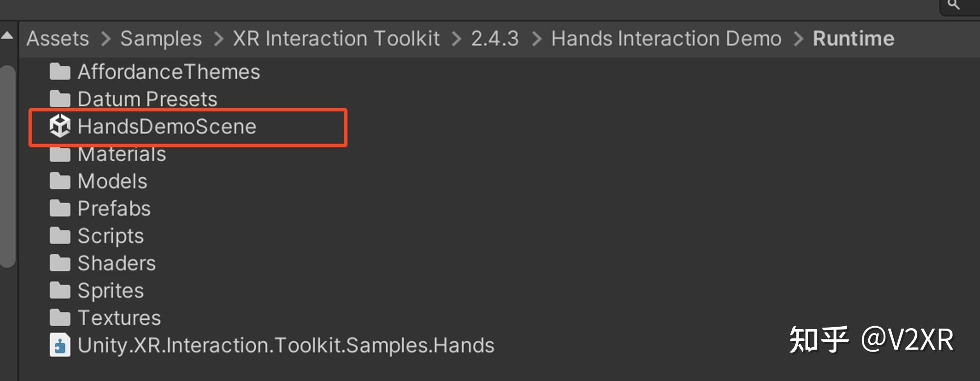Click the Unity.XR.Interaction.Toolkit.Samples.Hands assembly definition icon
This screenshot has width=980, height=381.
coord(60,345)
